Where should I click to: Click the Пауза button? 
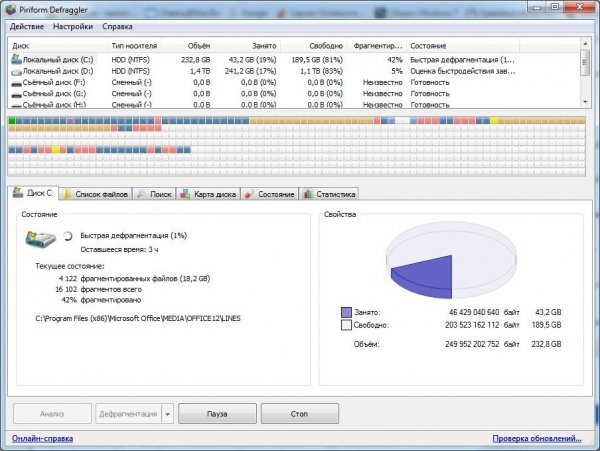[x=217, y=414]
